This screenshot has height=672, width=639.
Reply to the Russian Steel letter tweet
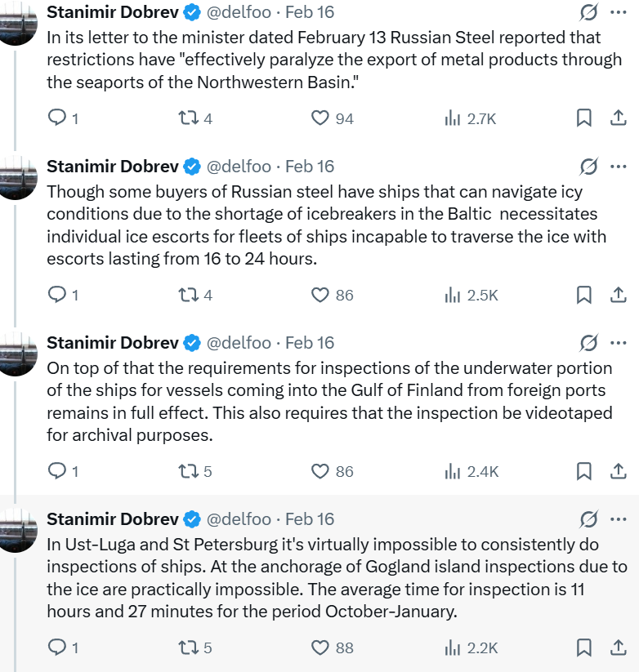(x=57, y=118)
